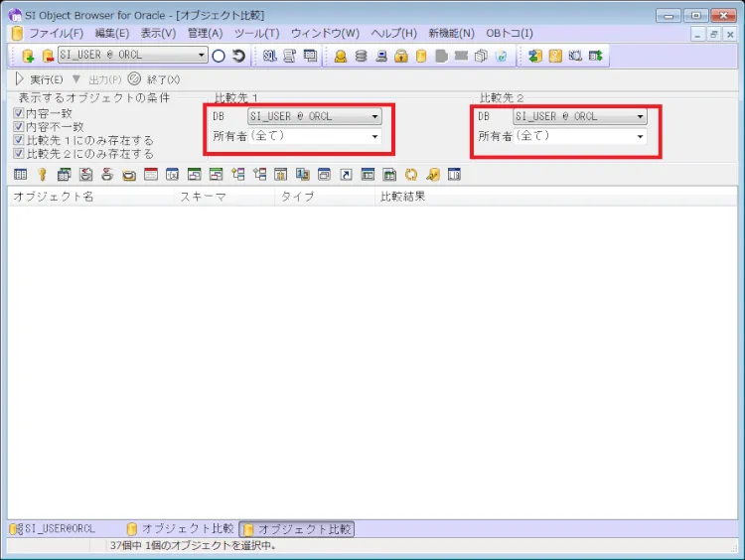This screenshot has width=745, height=560.
Task: Open the ウィンドウ(W) menu
Action: pyautogui.click(x=325, y=33)
